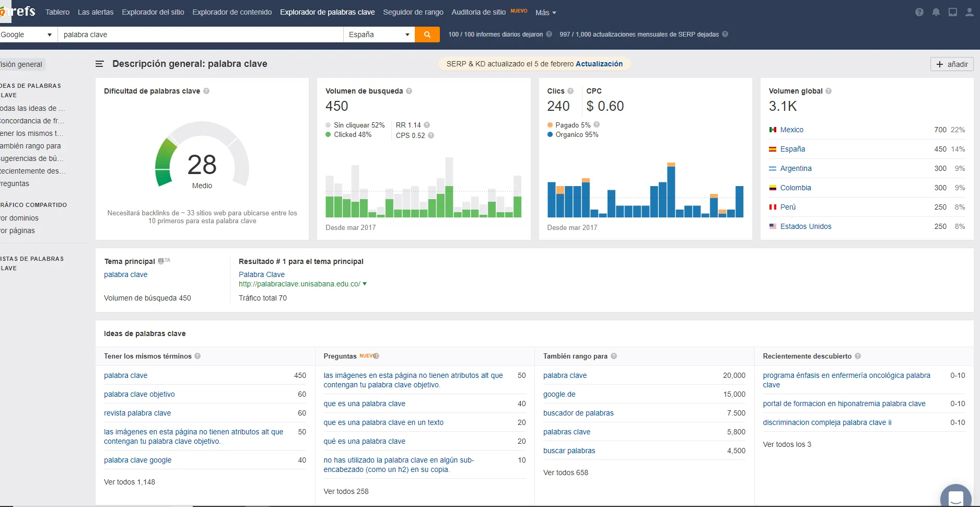Open the user account icon
Viewport: 980px width, 507px height.
click(x=969, y=12)
